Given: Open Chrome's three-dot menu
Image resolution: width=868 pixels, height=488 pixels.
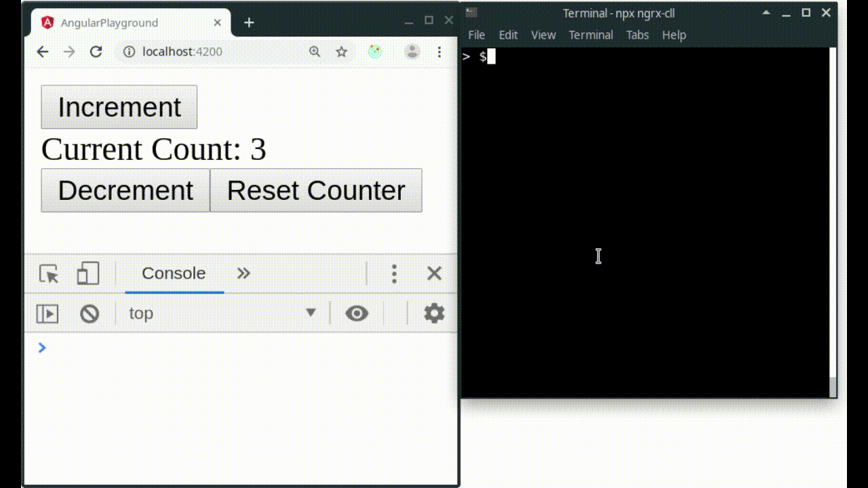Looking at the screenshot, I should point(439,52).
